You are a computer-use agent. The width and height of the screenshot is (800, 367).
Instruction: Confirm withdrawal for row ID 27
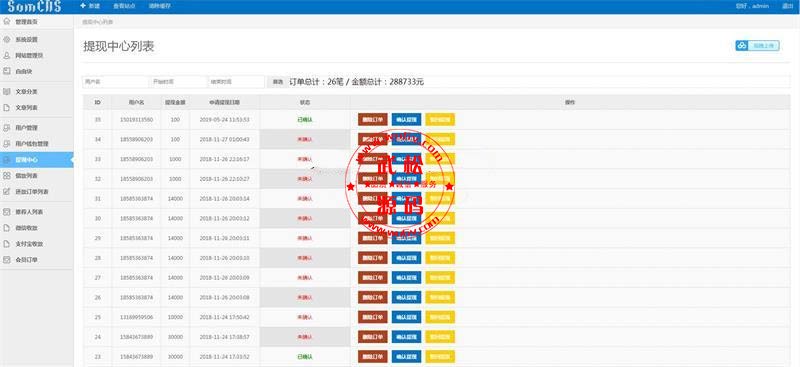click(x=406, y=278)
